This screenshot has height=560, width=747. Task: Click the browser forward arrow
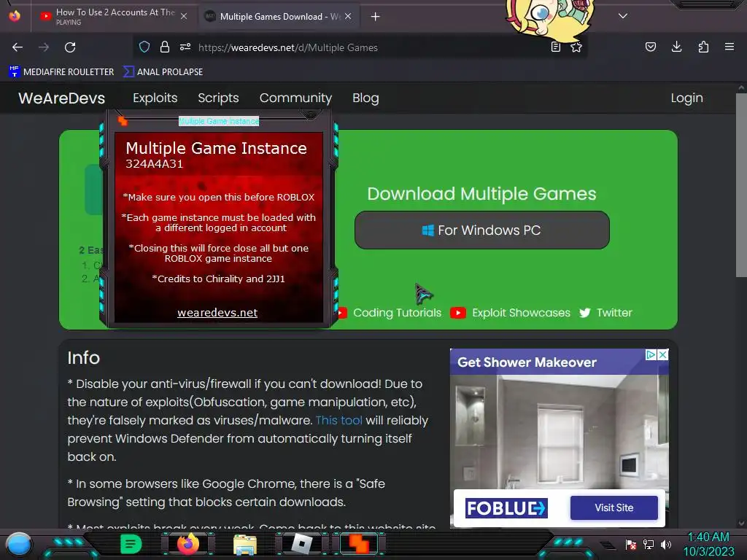tap(43, 47)
